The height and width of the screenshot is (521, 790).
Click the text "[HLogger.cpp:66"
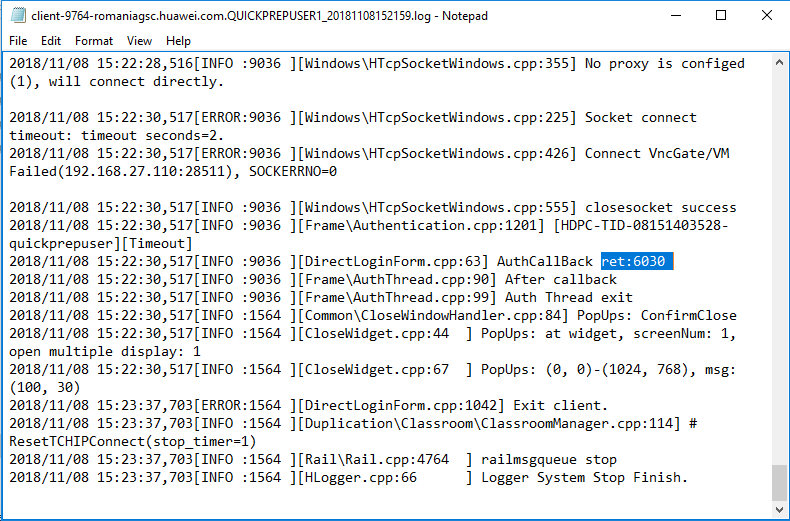(x=357, y=478)
